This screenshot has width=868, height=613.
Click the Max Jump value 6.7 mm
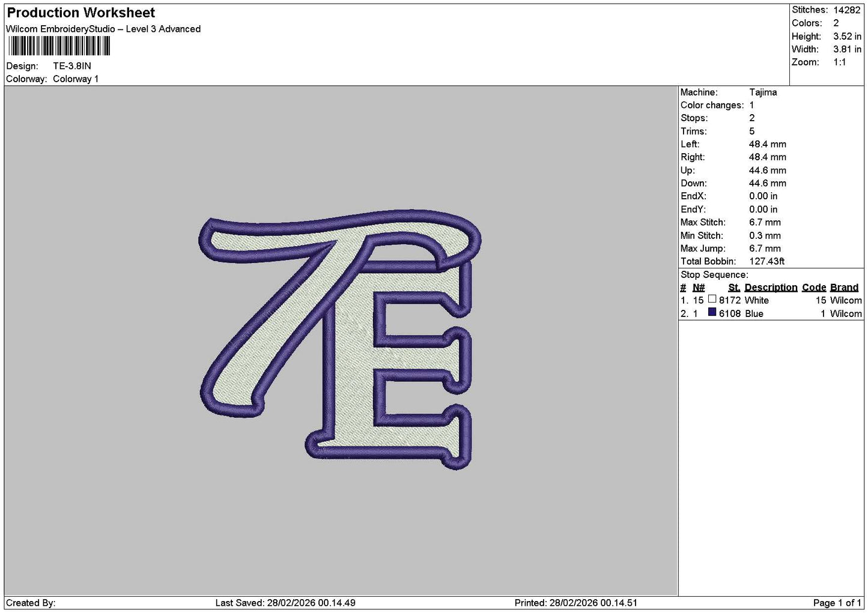765,249
